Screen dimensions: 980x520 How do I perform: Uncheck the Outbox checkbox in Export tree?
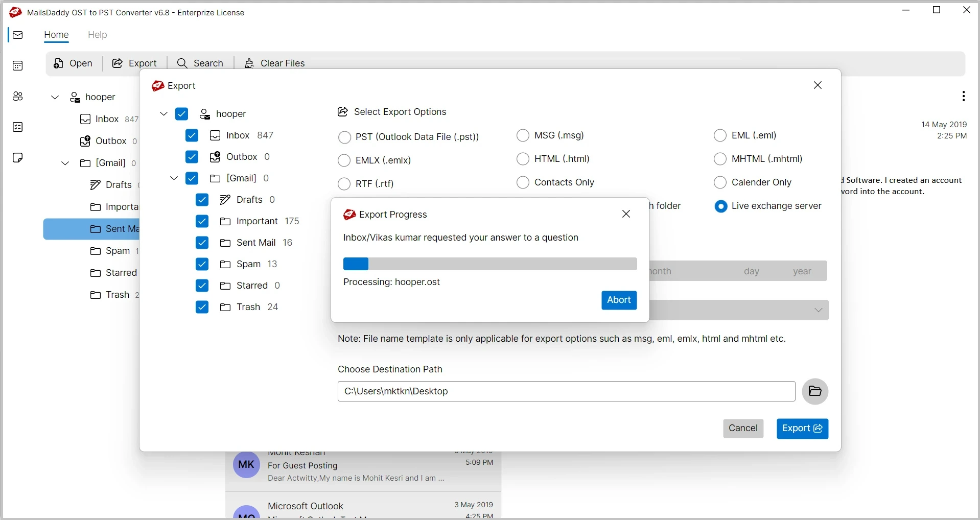[192, 157]
